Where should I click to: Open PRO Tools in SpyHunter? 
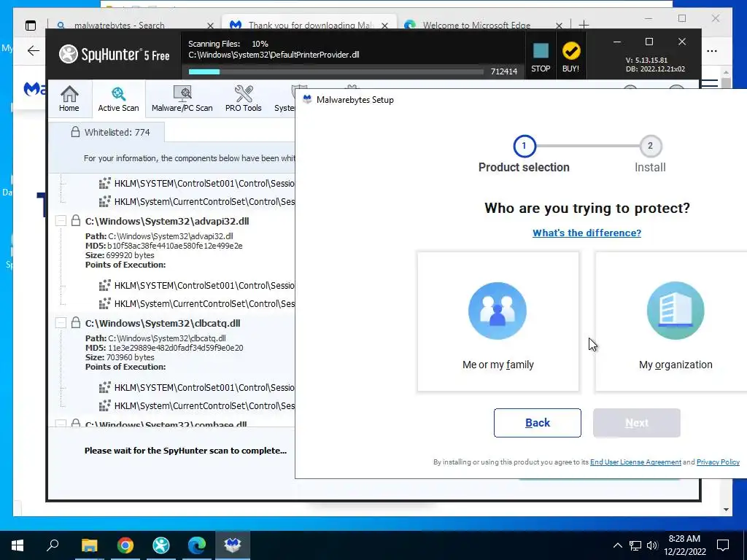(x=244, y=99)
